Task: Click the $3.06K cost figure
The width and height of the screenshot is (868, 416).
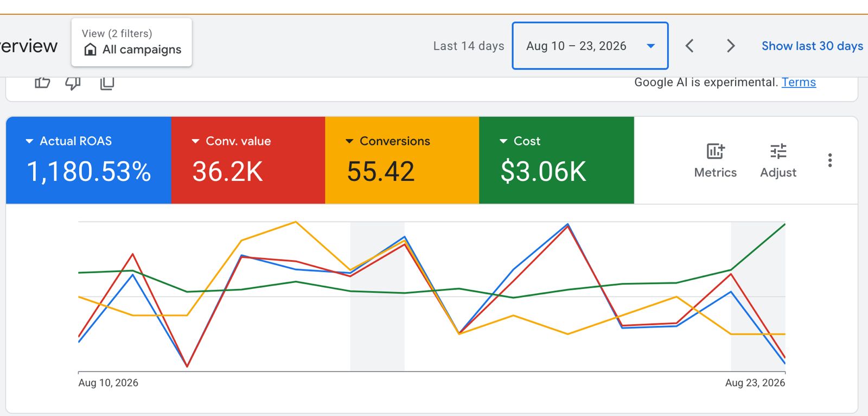Action: click(x=543, y=172)
